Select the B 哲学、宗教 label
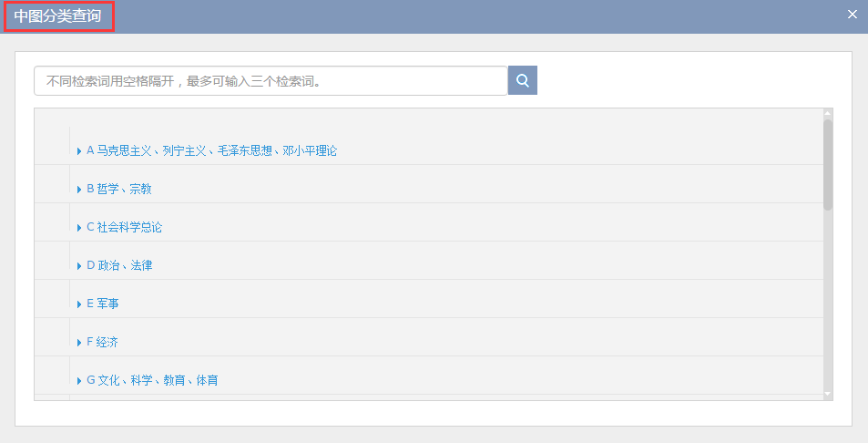Viewport: 868px width, 443px height. [118, 189]
